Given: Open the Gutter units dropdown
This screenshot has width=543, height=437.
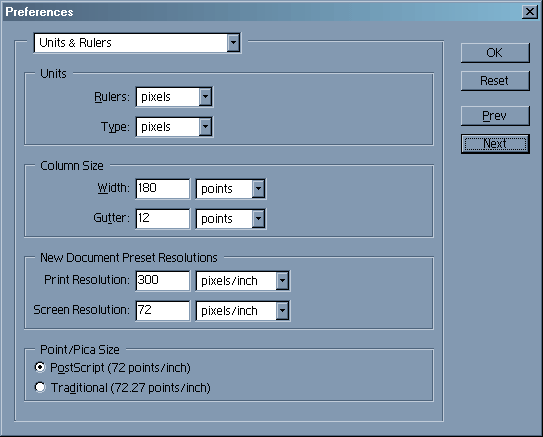Looking at the screenshot, I should 231,219.
